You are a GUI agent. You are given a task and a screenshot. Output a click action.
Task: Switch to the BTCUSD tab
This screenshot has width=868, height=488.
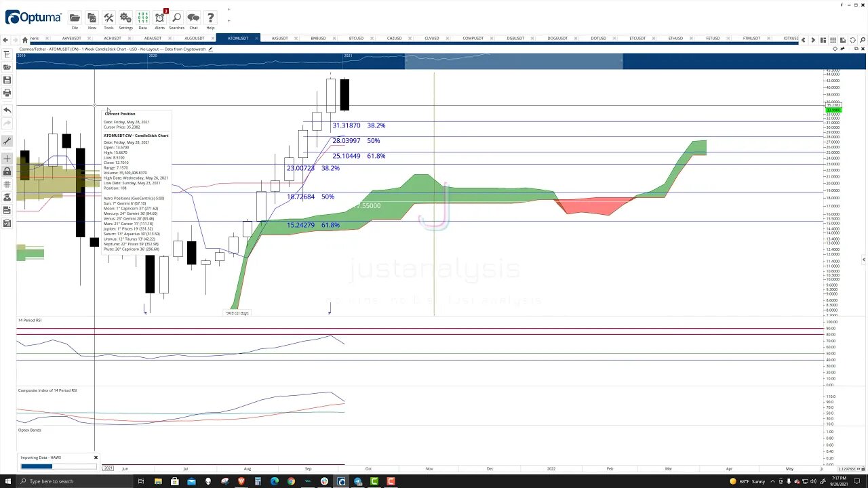[x=356, y=39]
